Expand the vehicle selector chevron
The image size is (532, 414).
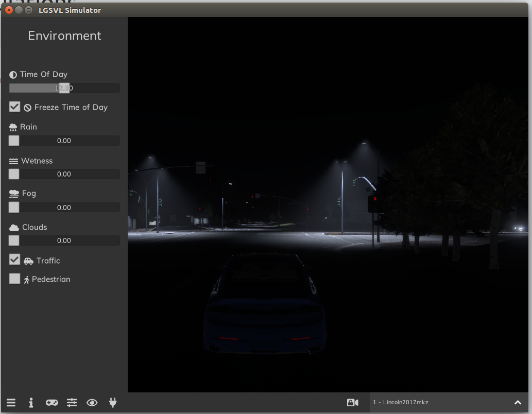coord(518,402)
